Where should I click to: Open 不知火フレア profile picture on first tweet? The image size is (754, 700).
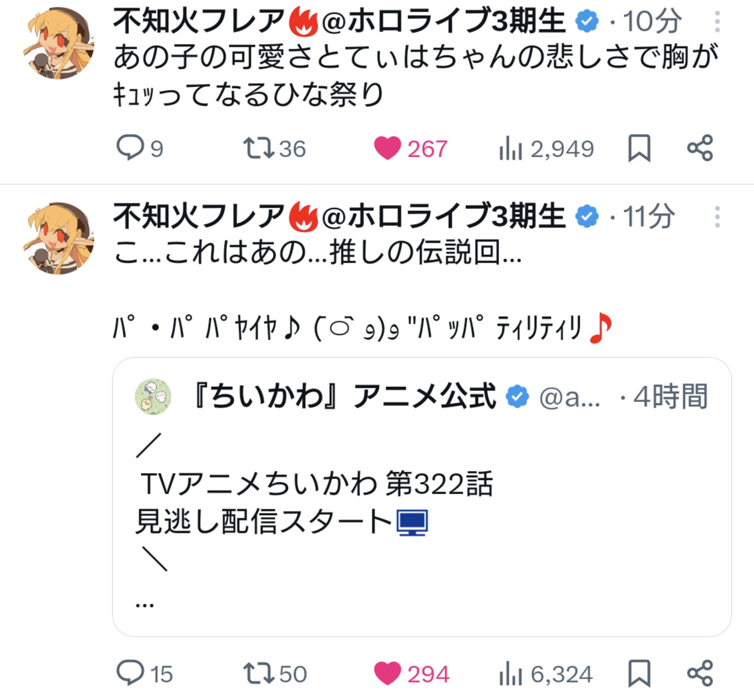59,44
